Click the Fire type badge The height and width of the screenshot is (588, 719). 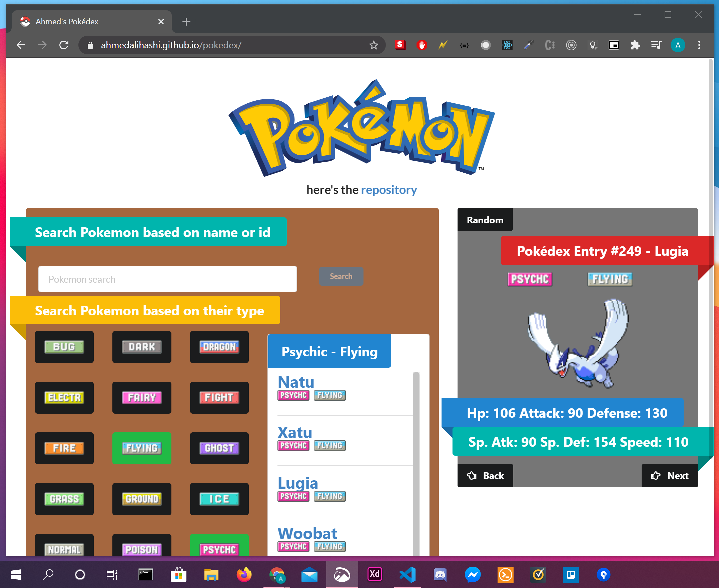click(64, 448)
